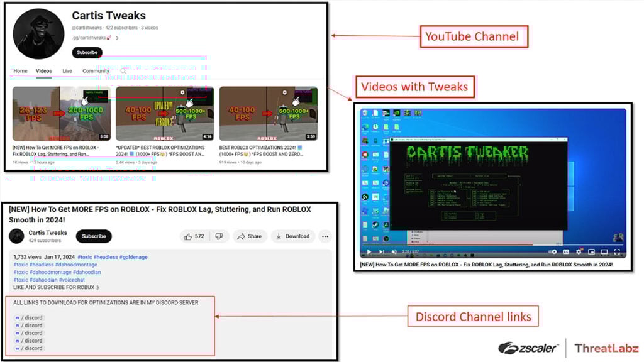Viewport: 644px width, 362px height.
Task: Toggle captions with the CC button
Action: (565, 250)
